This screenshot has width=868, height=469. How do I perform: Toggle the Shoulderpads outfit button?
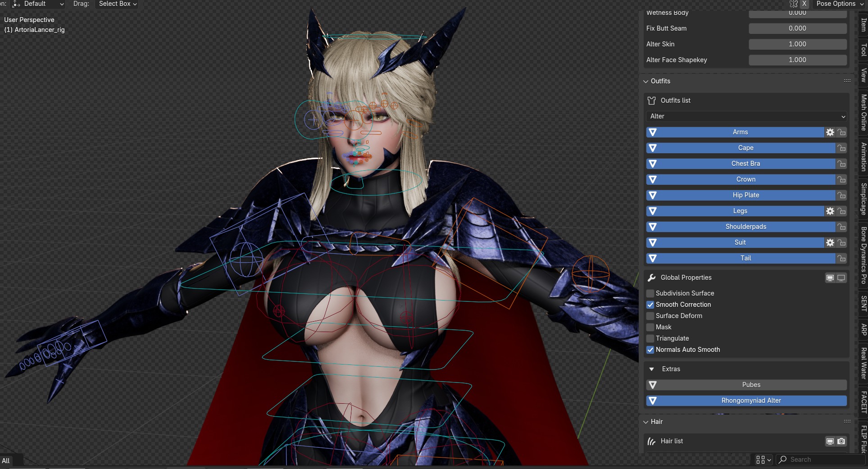741,227
